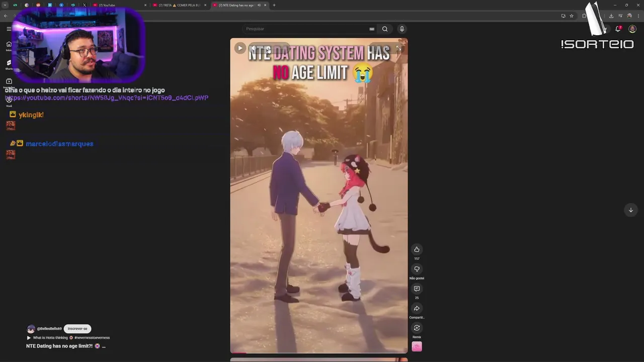Open the pinned X (Twitter) tab
Image resolution: width=644 pixels, height=362 pixels.
(84, 5)
